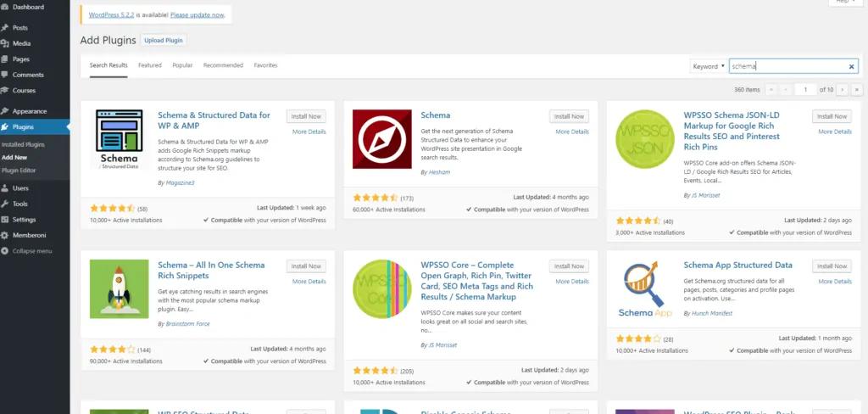868x414 pixels.
Task: Install Schema – All In One Schema Rich Snippets
Action: pyautogui.click(x=306, y=266)
